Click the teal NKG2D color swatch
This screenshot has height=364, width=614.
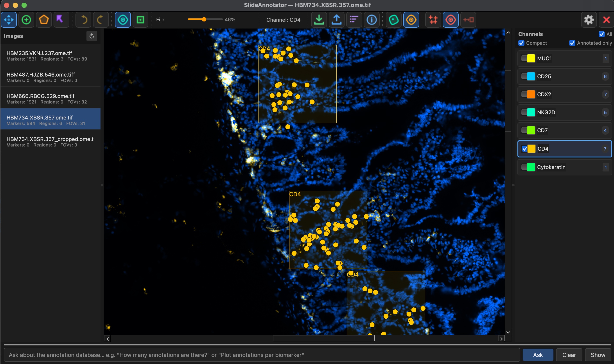tap(531, 112)
